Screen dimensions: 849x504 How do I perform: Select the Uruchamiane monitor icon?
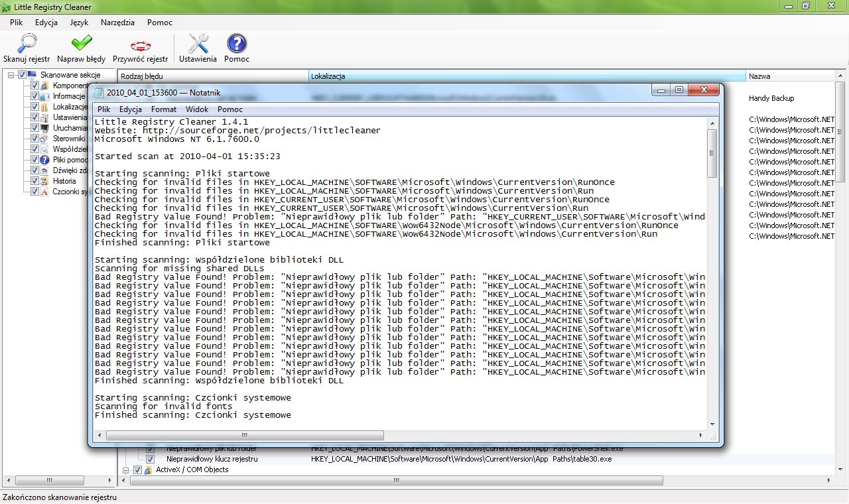(44, 128)
